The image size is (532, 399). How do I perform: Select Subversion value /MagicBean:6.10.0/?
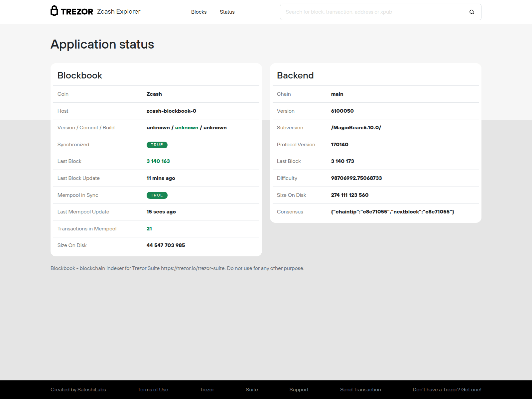[356, 128]
